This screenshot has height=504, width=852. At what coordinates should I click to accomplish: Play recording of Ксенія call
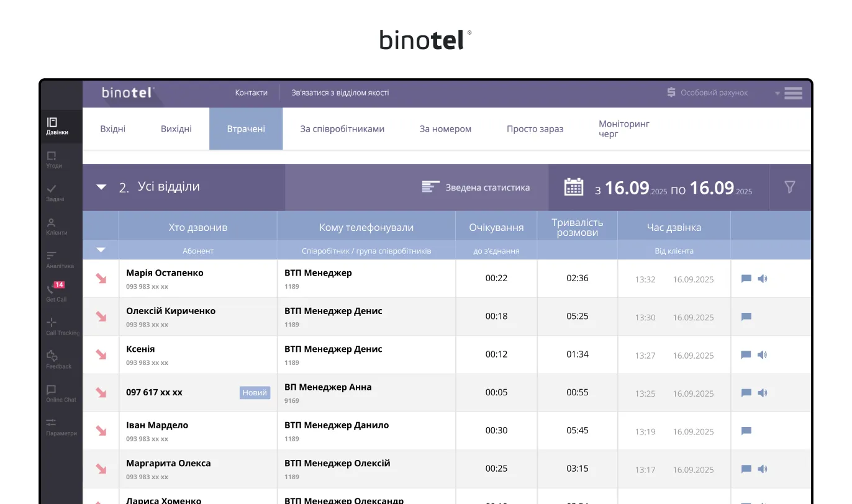pyautogui.click(x=763, y=355)
